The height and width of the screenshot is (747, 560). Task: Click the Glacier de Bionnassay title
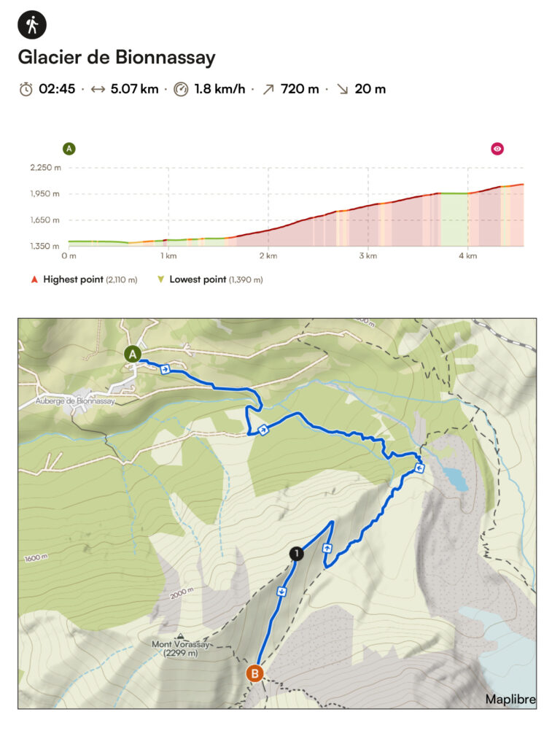click(117, 57)
